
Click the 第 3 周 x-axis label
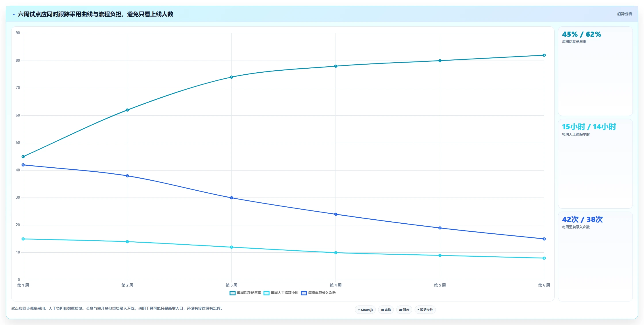click(231, 285)
